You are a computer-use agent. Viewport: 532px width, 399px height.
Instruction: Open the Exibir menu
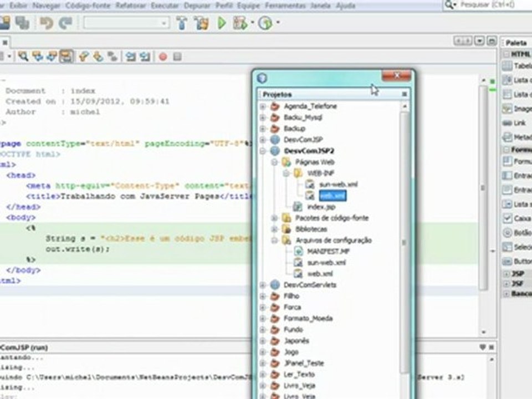(18, 6)
